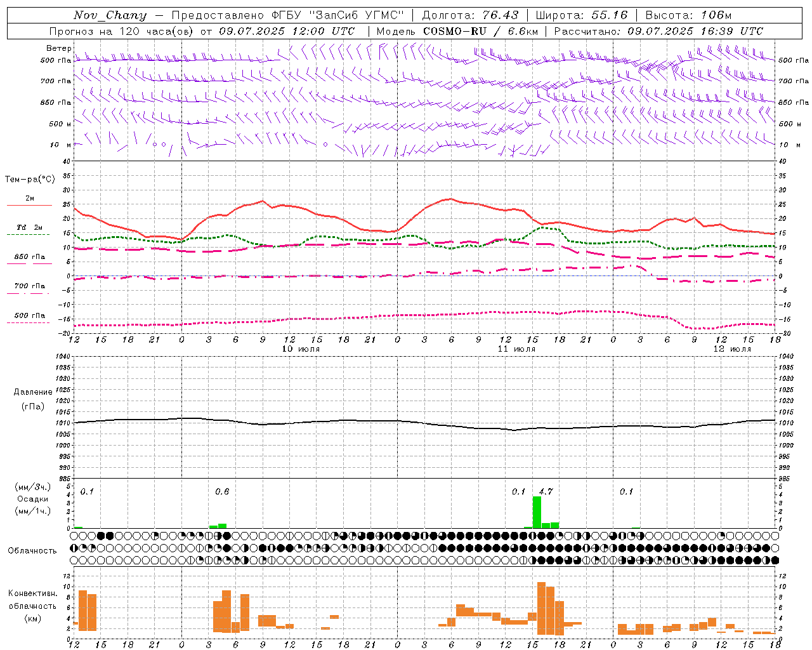Viewport: 812px width, 650px height.
Task: Click the green dashed Td 2м legend line
Action: [28, 234]
